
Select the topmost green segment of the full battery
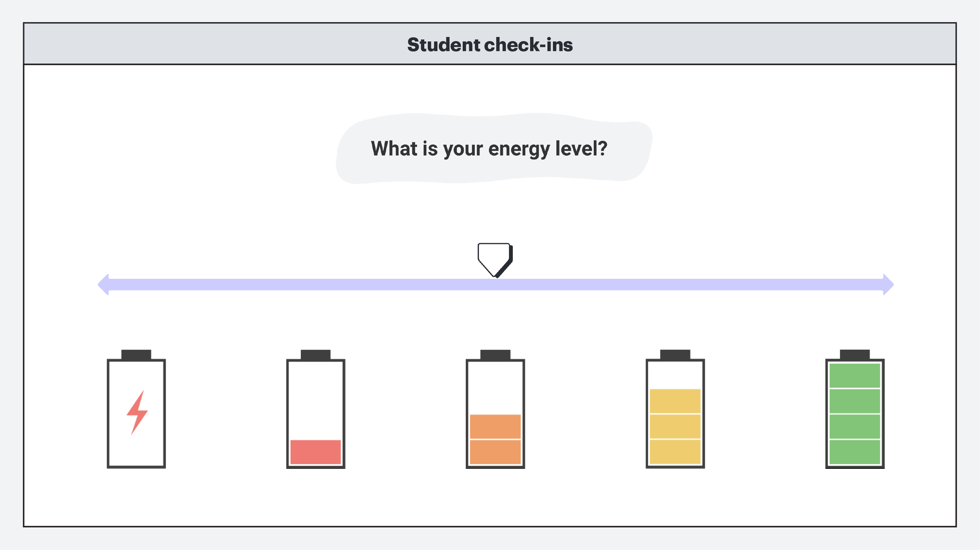point(854,376)
